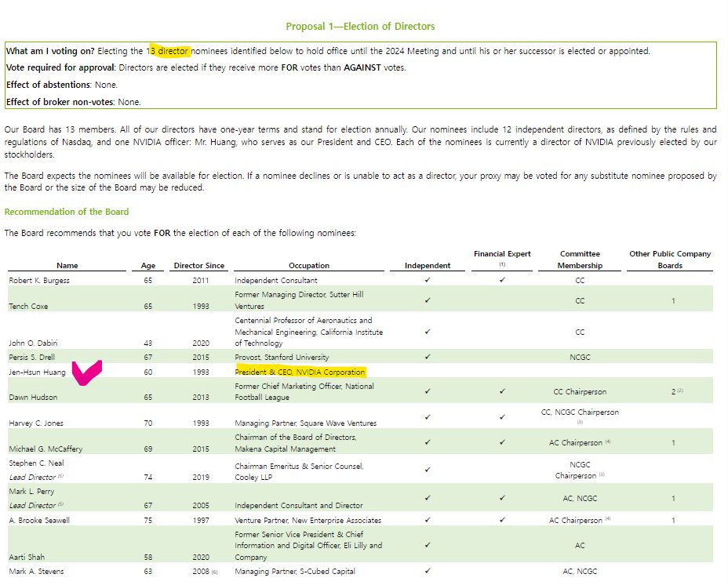Viewport: 728px width, 585px height.
Task: Click the 'Independent' column header
Action: 428,266
